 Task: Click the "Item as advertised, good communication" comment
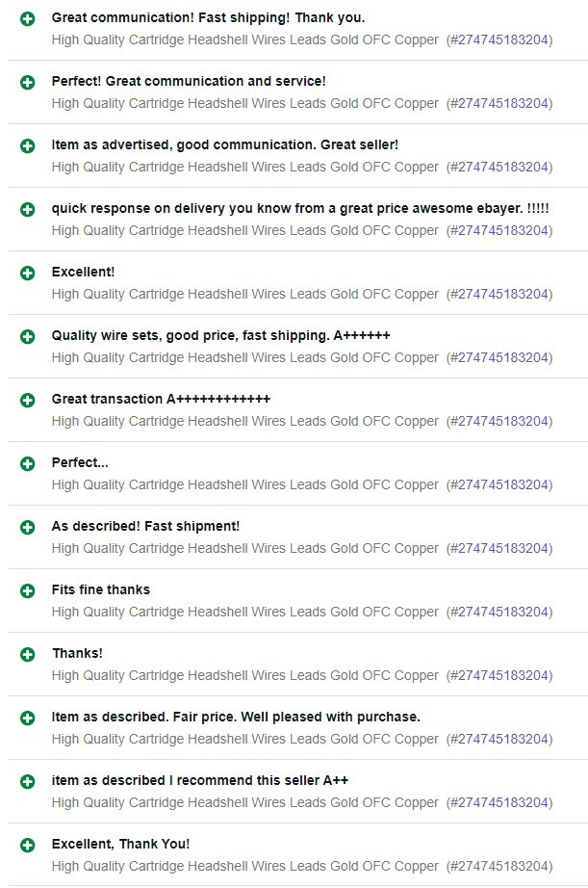click(224, 144)
